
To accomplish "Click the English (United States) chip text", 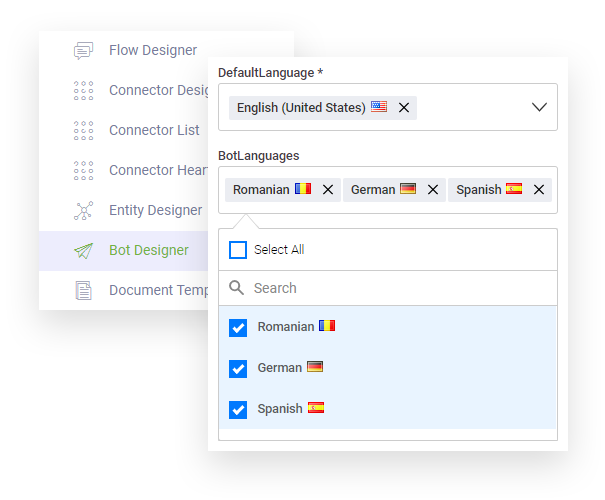I will tap(301, 108).
